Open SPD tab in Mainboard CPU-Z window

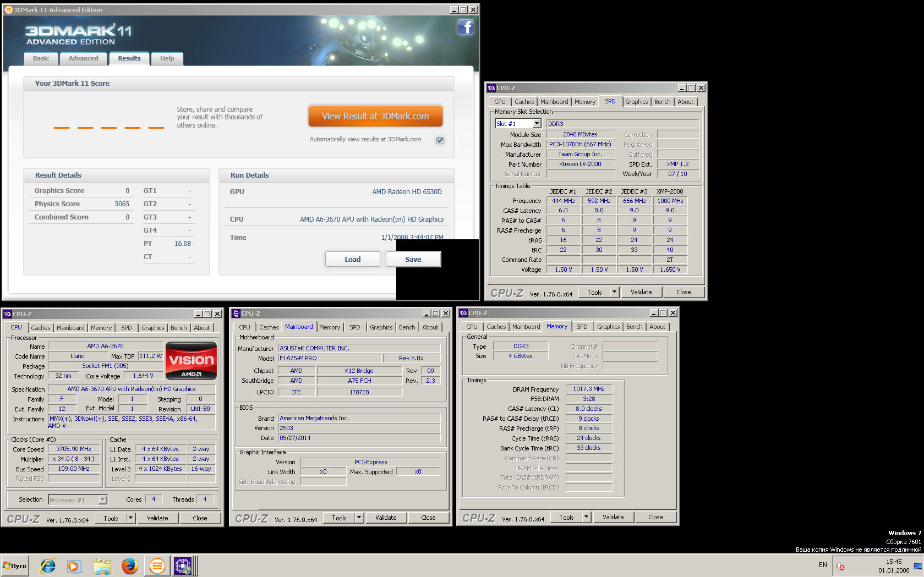tap(355, 327)
